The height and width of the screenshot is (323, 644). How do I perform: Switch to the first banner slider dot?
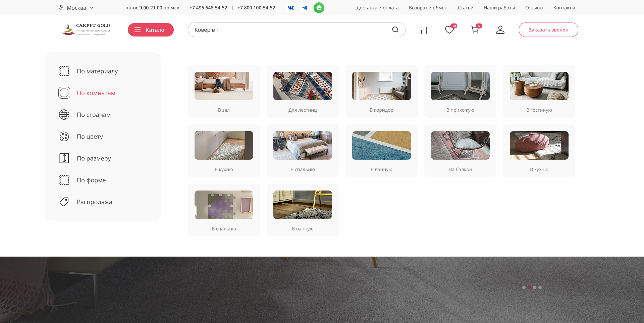pos(524,287)
